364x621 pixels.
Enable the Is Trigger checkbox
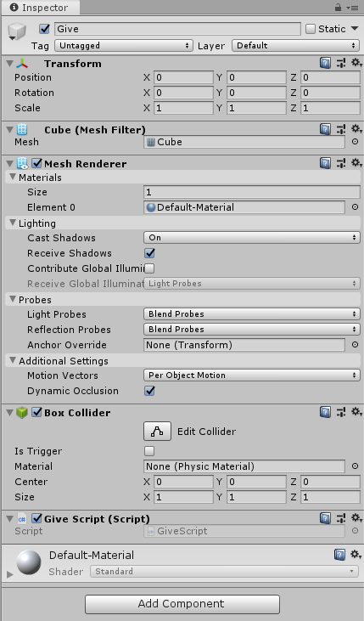149,451
